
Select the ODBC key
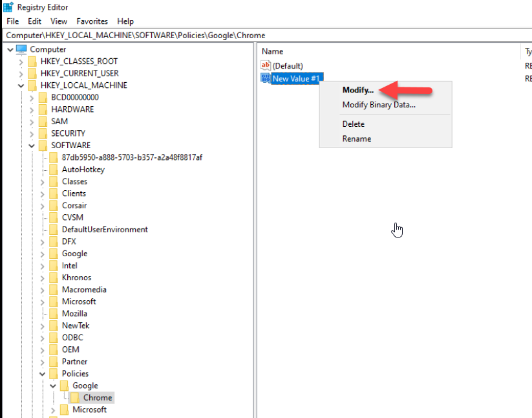72,338
